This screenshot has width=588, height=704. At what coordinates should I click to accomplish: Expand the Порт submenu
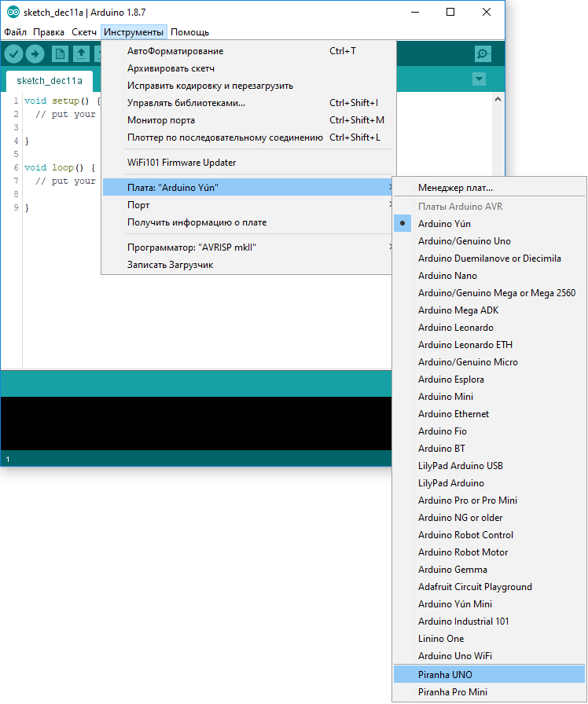[248, 205]
